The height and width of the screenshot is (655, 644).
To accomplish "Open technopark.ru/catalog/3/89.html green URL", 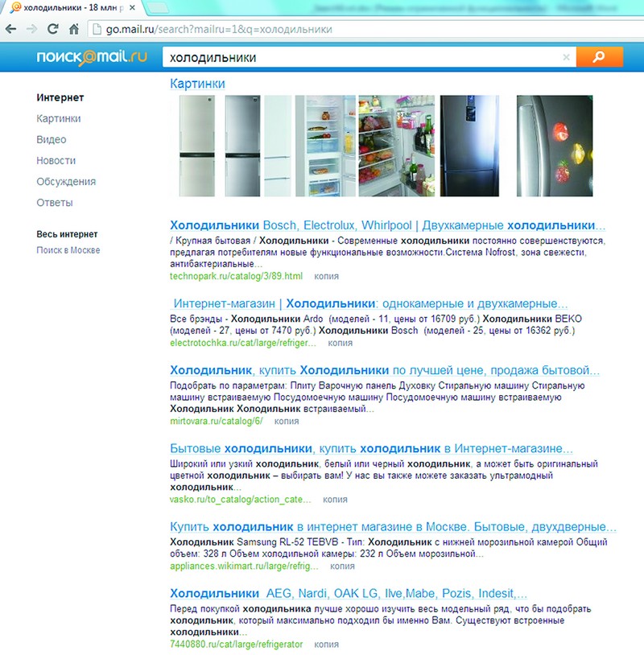I will click(x=236, y=276).
